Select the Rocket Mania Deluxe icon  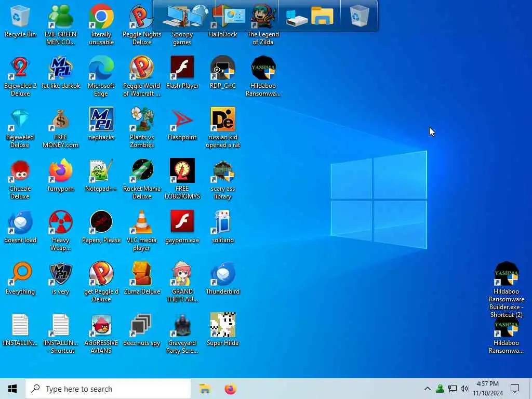pos(141,179)
